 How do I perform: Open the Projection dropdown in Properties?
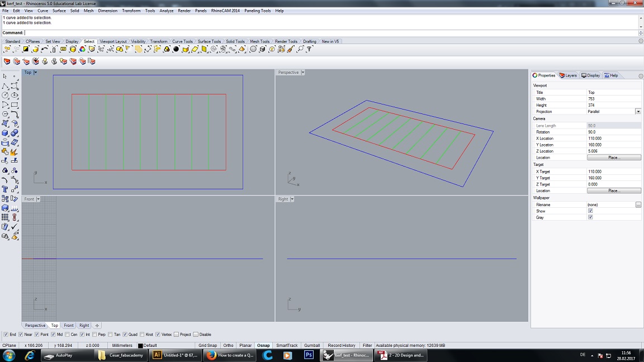[x=638, y=112]
